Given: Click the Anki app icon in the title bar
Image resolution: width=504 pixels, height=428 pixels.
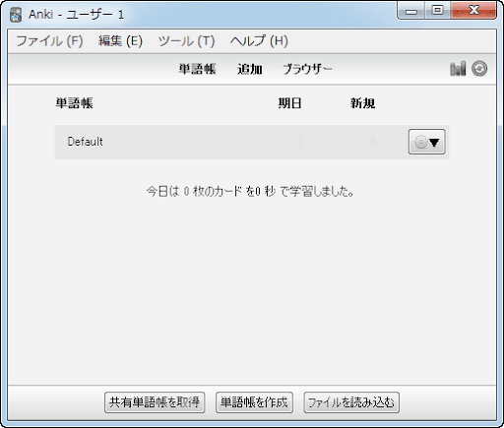Looking at the screenshot, I should tap(16, 15).
